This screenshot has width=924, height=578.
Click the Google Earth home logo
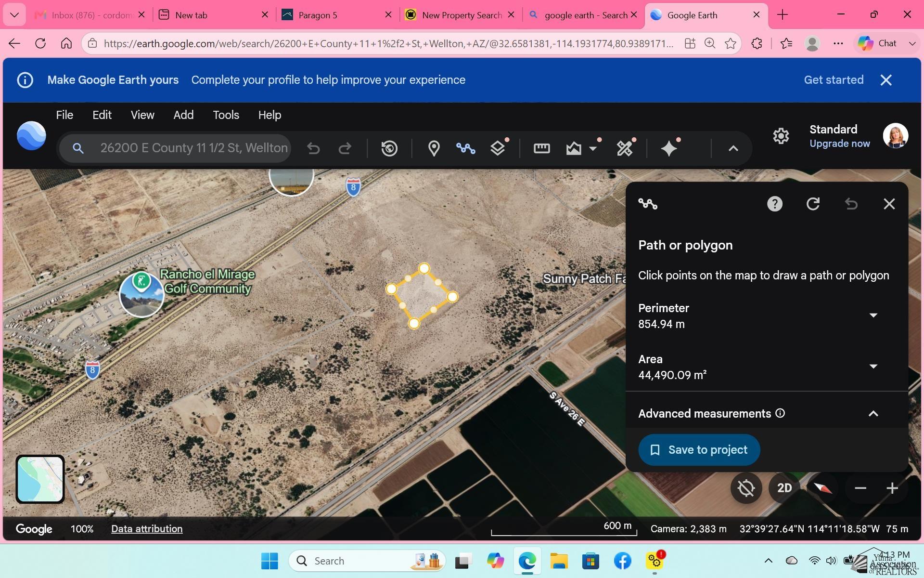tap(31, 135)
